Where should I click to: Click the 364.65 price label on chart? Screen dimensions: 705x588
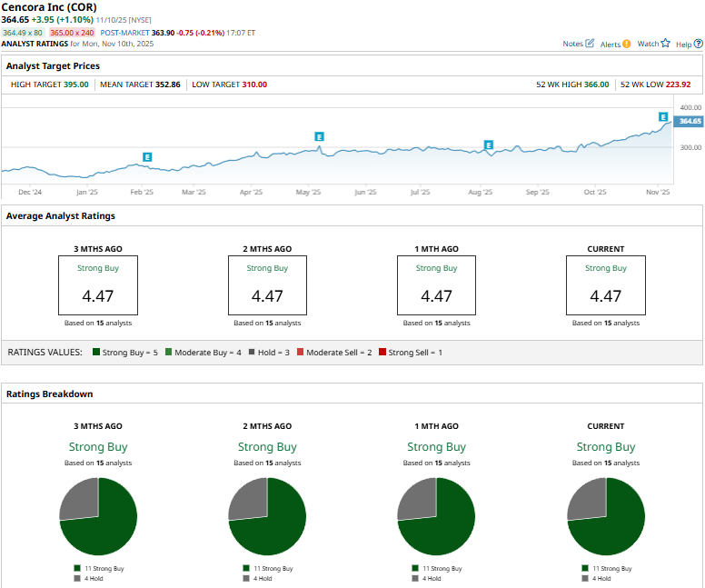690,121
